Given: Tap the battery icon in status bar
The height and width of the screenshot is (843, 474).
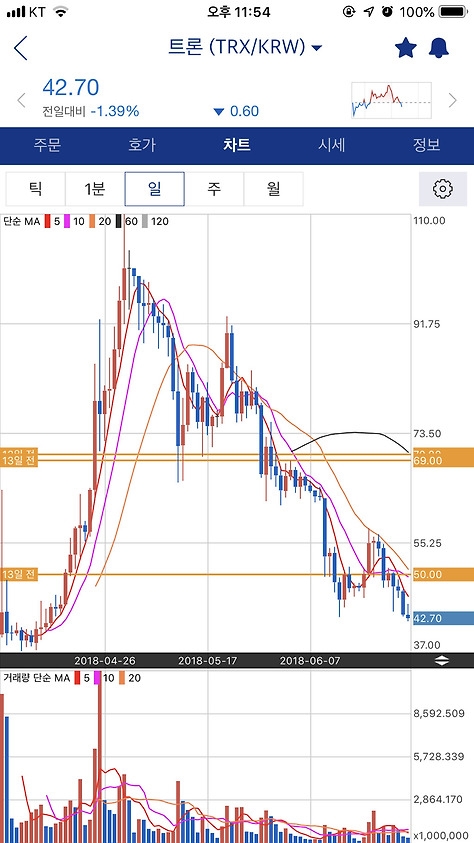Looking at the screenshot, I should pyautogui.click(x=453, y=12).
